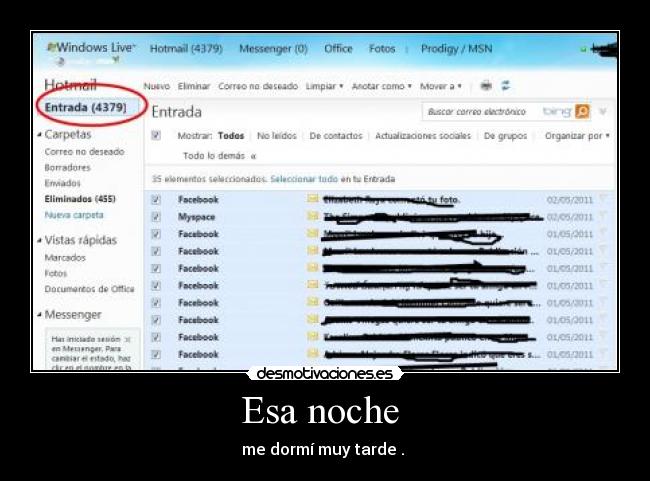Viewport: 650px width, 481px height.
Task: Click Eliminar in the toolbar
Action: pyautogui.click(x=194, y=86)
